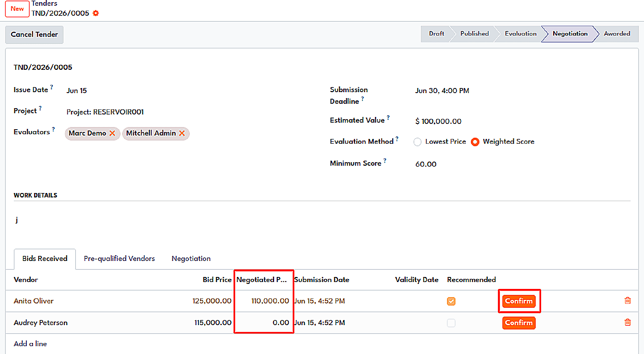Viewport: 644px width, 354px height.
Task: Select Weighted Score evaluation method
Action: 475,142
